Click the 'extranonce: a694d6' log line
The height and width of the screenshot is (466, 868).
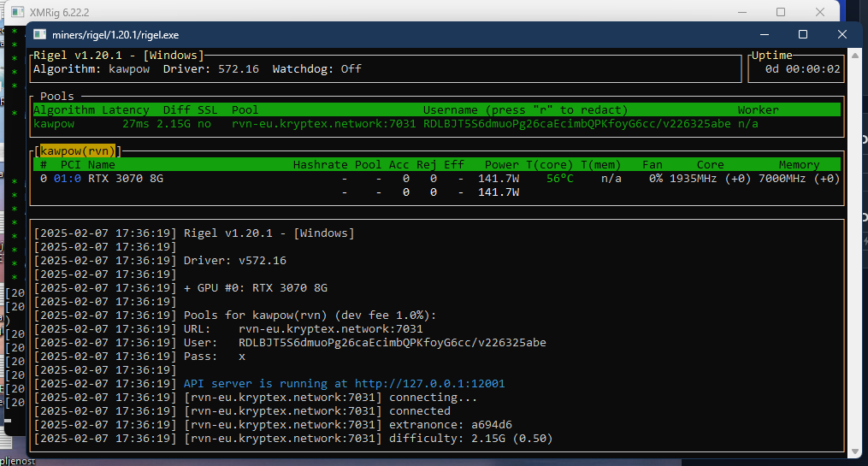pos(348,425)
